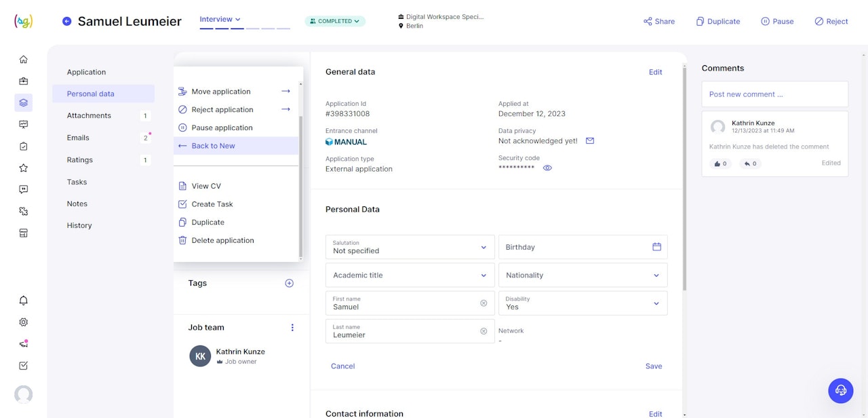Like the deleted comment with thumbs up
The width and height of the screenshot is (868, 418).
(x=720, y=164)
